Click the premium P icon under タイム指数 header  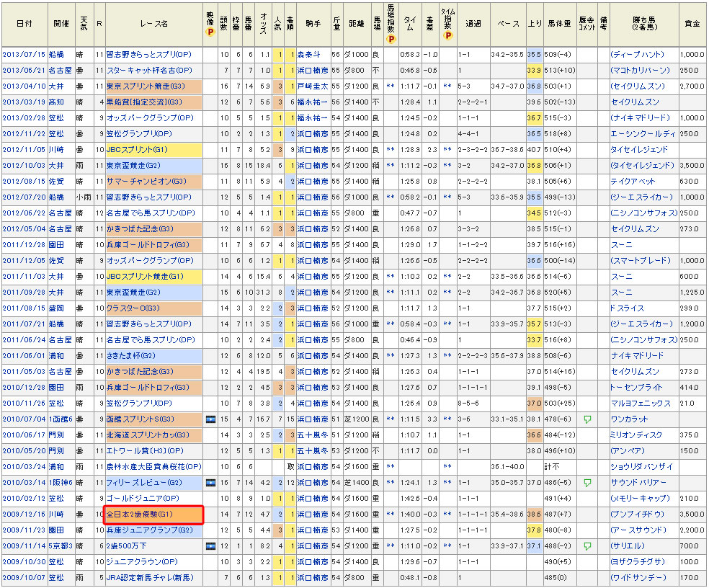447,35
